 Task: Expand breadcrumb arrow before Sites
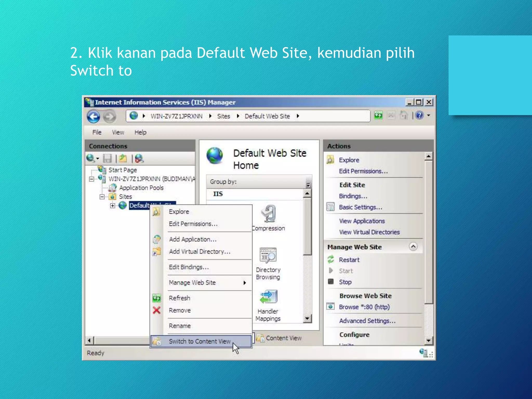coord(210,116)
